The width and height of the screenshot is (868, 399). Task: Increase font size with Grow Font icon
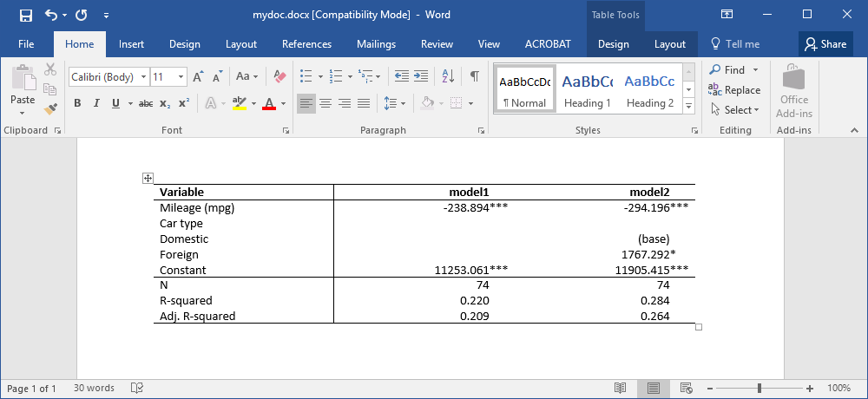[198, 77]
